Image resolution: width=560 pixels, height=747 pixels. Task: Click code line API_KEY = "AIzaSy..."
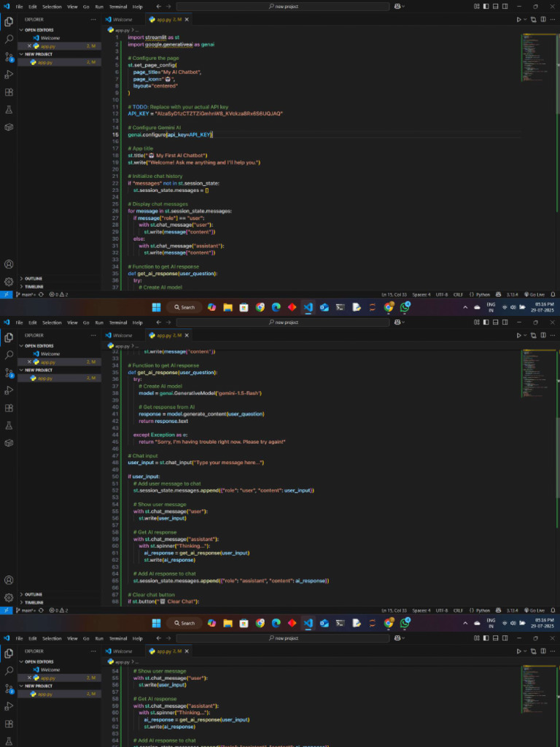coord(205,114)
